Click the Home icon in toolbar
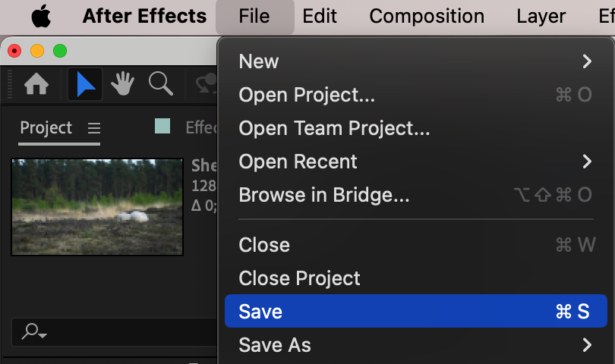Screen dimensions: 615x364 tap(36, 84)
